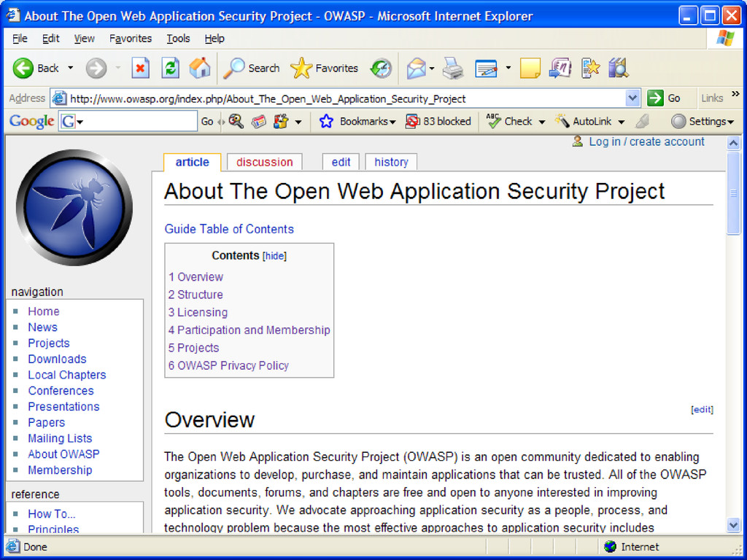The image size is (747, 560).
Task: Jump to 6 OWASP Privacy Policy section
Action: click(228, 366)
